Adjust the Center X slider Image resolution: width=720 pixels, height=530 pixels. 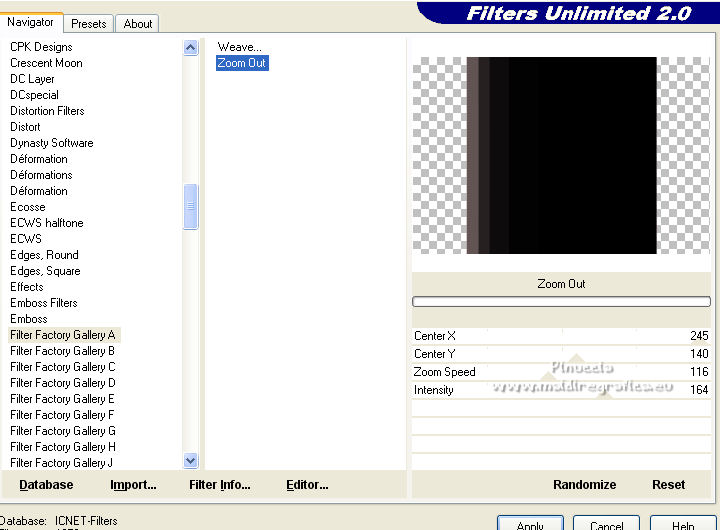[561, 336]
